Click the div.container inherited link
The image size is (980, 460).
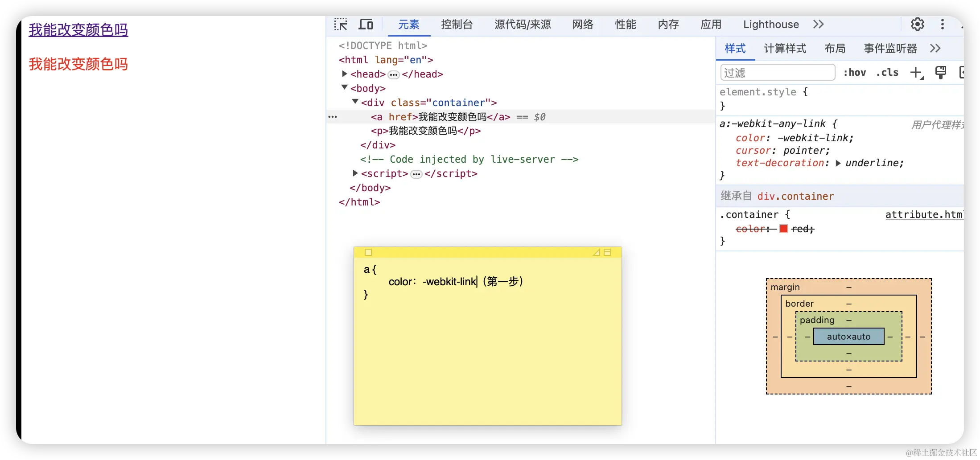(795, 196)
